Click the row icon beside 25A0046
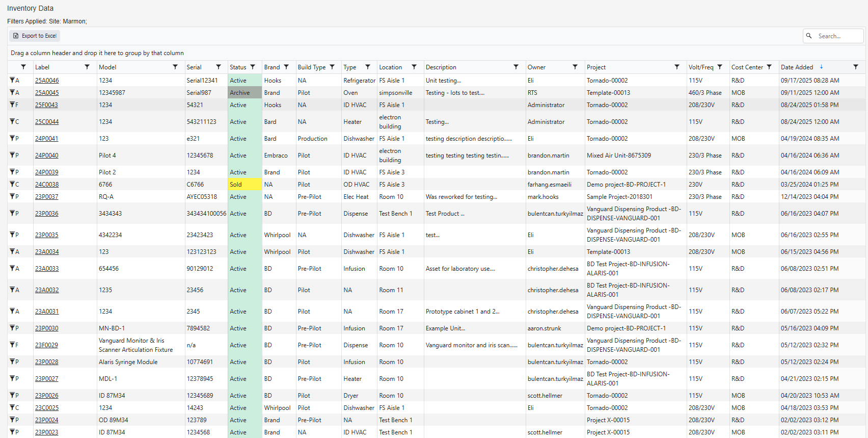 (x=13, y=80)
